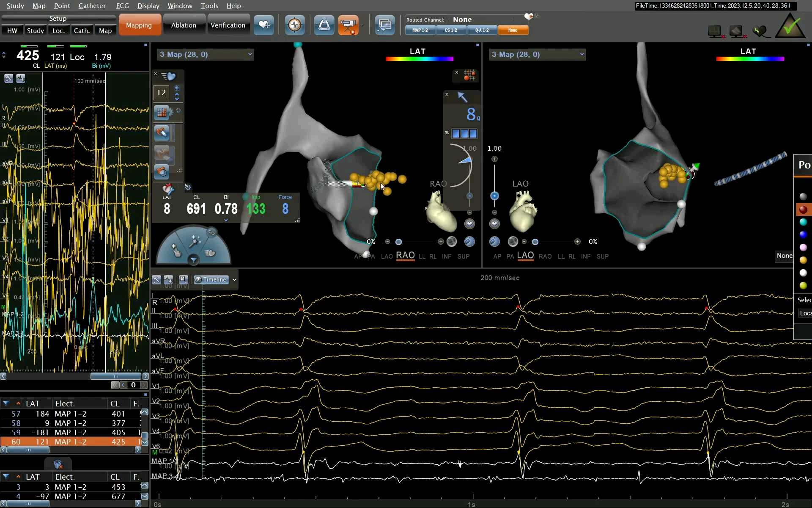Open the Catheter menu
This screenshot has width=812, height=508.
pyautogui.click(x=92, y=6)
